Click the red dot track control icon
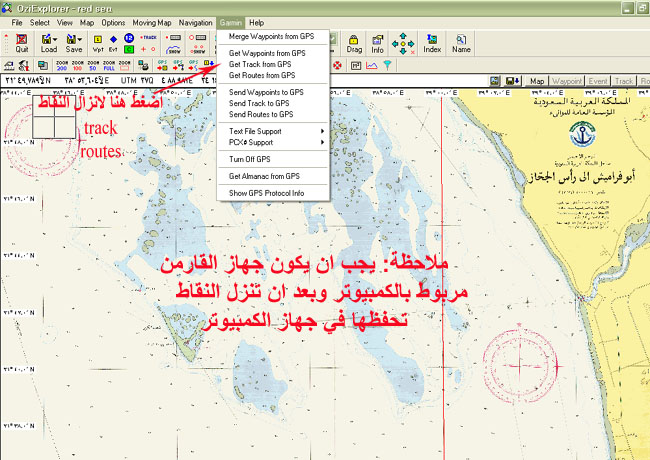The width and height of the screenshot is (650, 460). (x=173, y=38)
